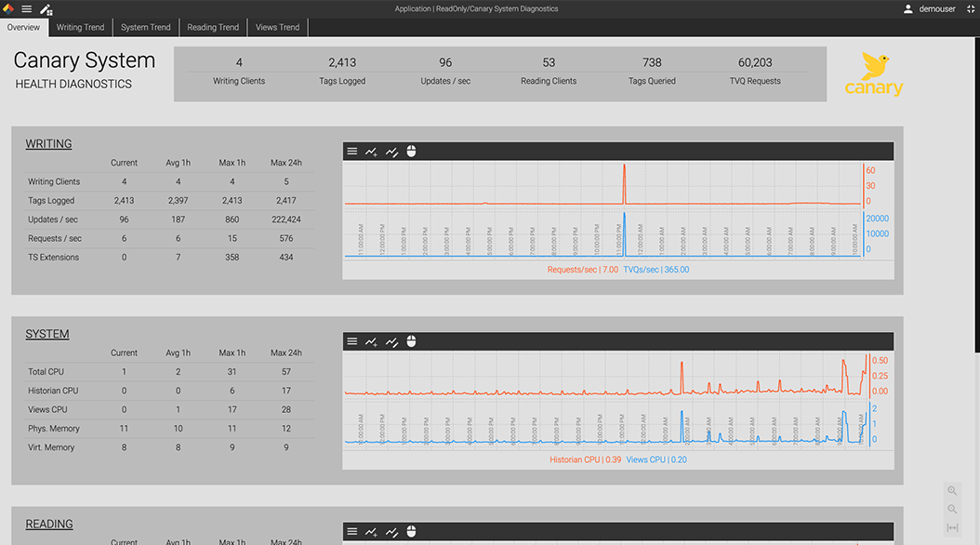The image size is (980, 545).
Task: Click the Axiom logo in the top corner
Action: (8, 8)
